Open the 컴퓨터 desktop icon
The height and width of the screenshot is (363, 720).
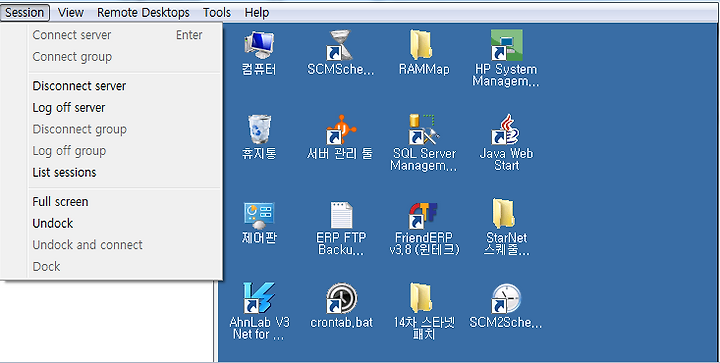(259, 45)
